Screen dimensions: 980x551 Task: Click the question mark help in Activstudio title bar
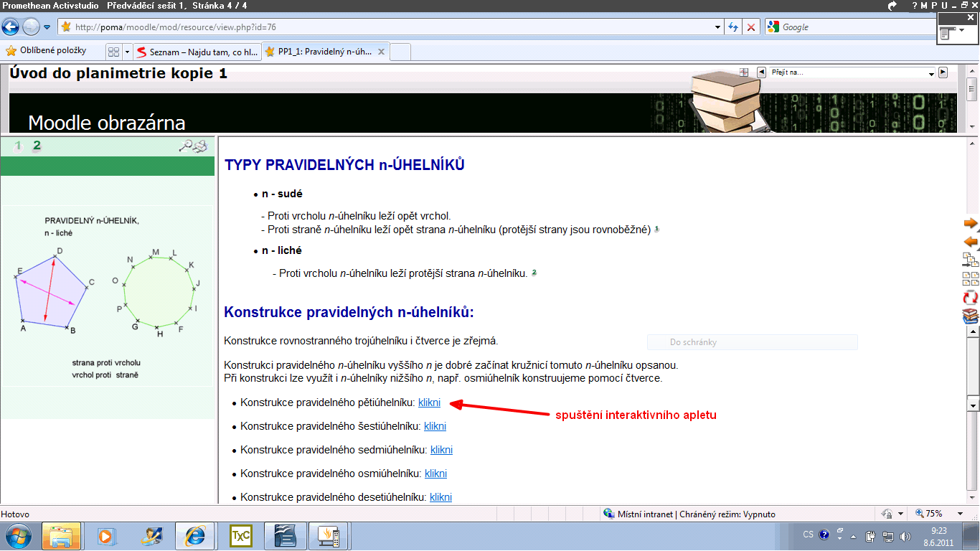pyautogui.click(x=914, y=5)
